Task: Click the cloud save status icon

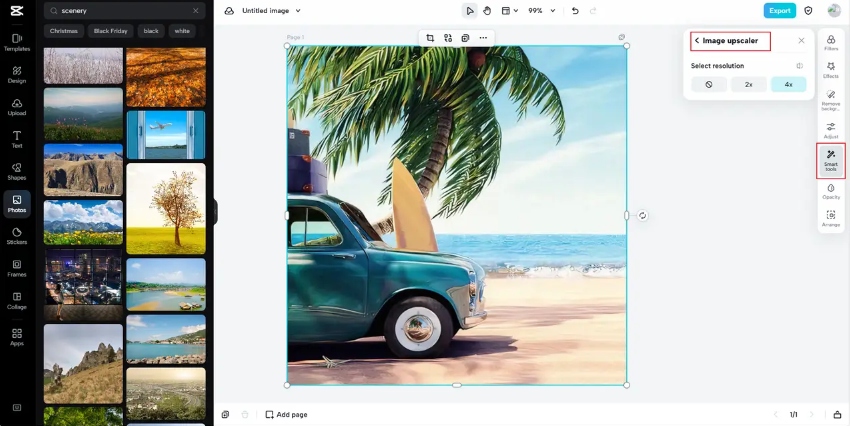Action: click(229, 11)
